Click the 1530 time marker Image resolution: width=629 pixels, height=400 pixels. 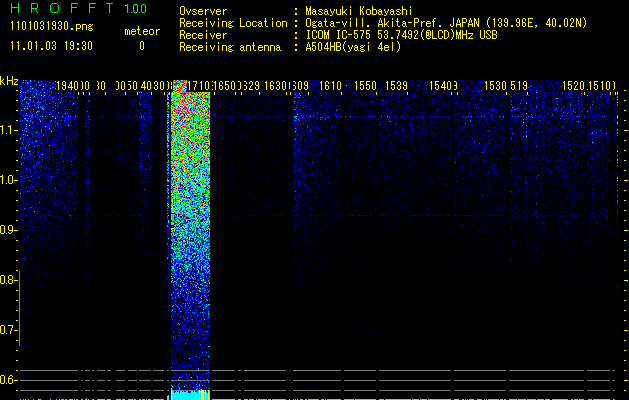(x=496, y=86)
